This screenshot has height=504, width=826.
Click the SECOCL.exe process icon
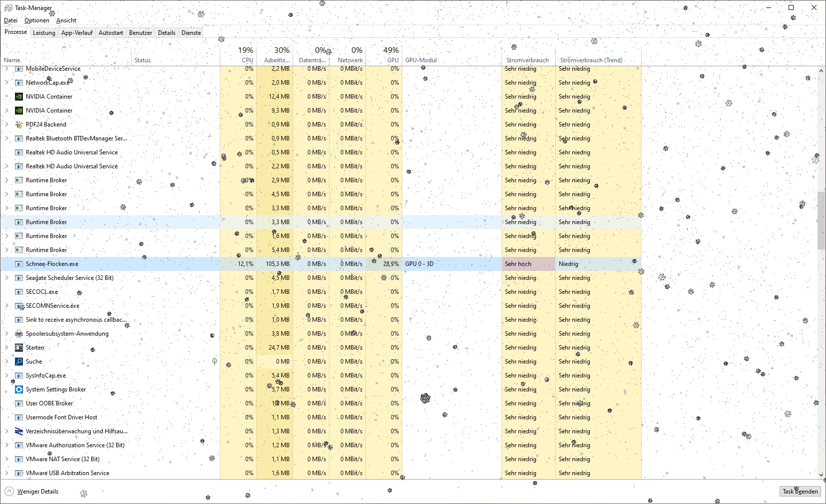tap(19, 292)
